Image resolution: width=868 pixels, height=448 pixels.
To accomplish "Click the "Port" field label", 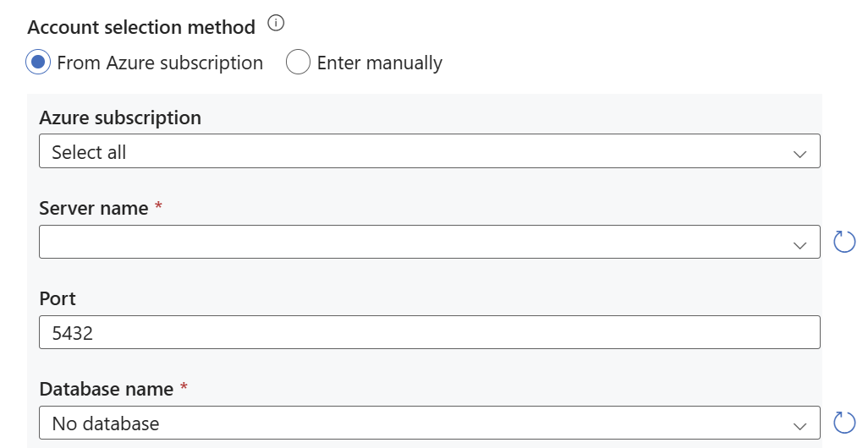I will point(58,298).
